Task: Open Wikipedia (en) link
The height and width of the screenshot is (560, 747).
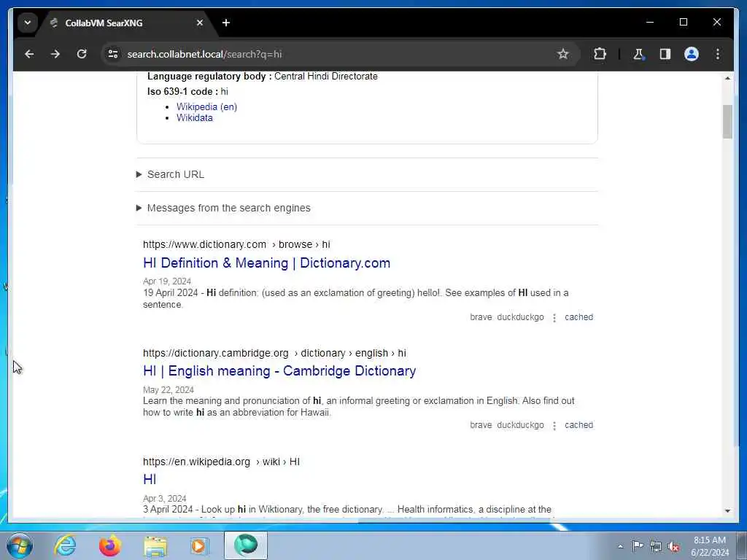Action: point(206,106)
